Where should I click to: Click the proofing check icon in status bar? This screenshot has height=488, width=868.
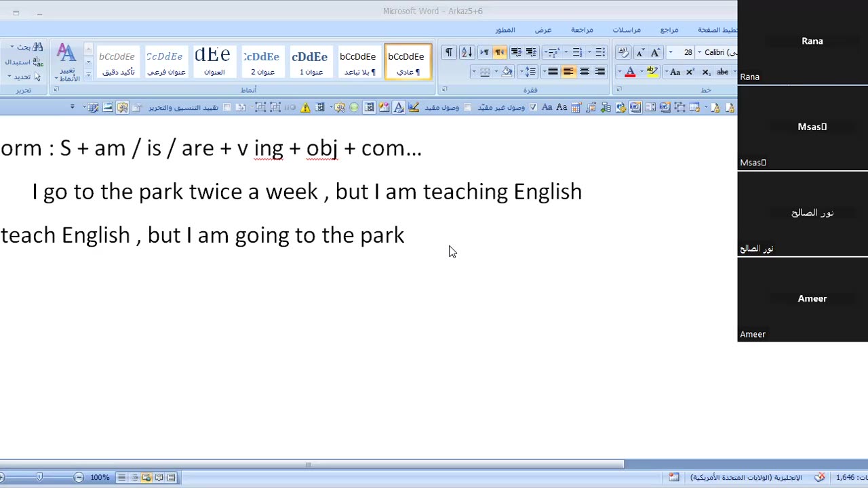(x=819, y=477)
